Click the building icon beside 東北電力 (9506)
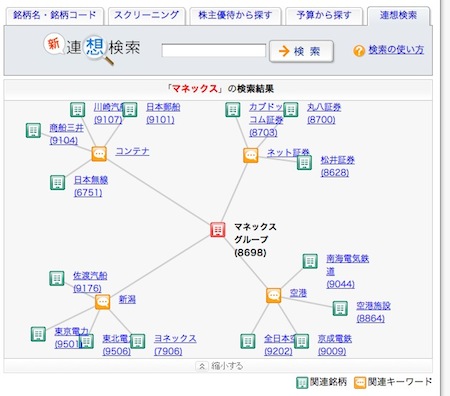 86,341
